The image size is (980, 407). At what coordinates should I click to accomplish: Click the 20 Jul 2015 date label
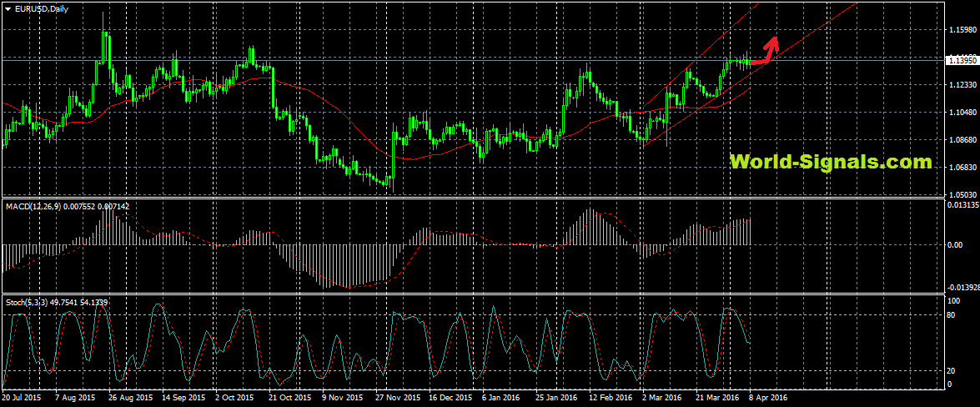point(23,399)
